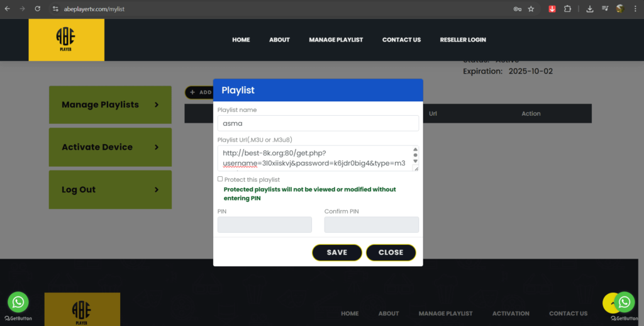Click the red download extension icon
This screenshot has height=326, width=644.
pyautogui.click(x=552, y=9)
